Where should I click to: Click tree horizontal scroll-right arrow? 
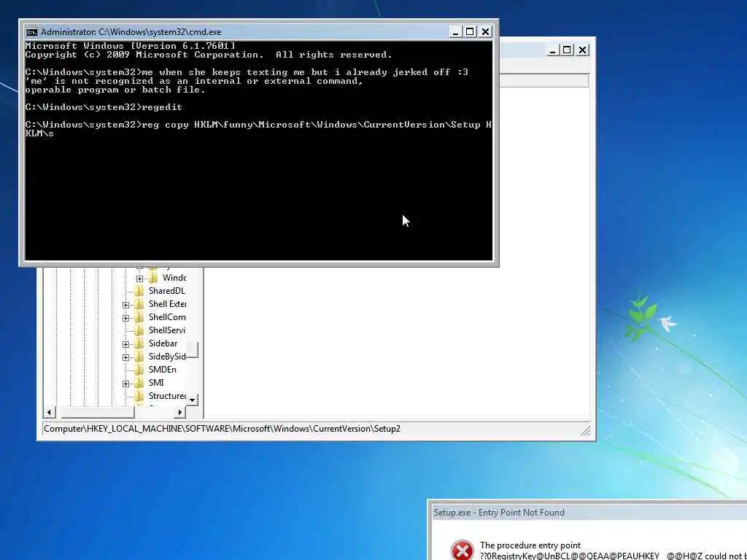tap(179, 413)
